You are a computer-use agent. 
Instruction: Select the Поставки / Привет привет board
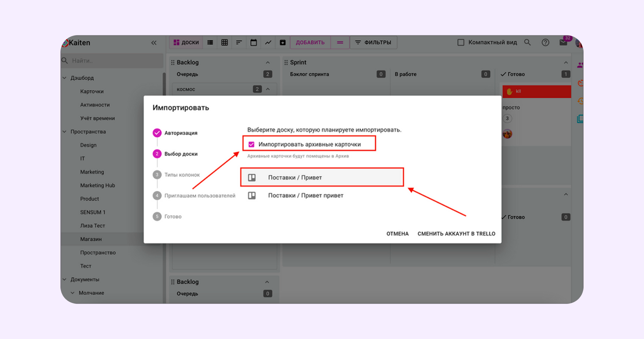(322, 195)
